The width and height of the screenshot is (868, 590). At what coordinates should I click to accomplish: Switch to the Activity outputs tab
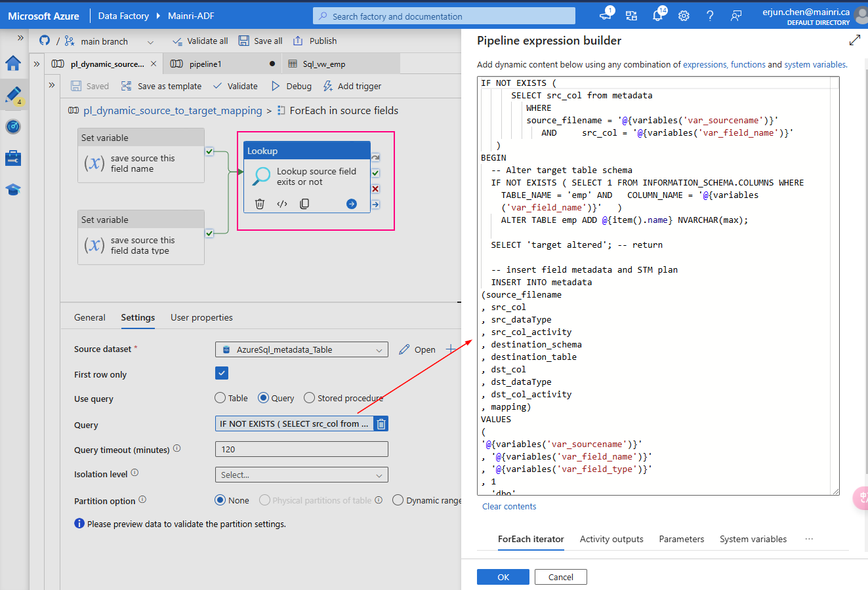click(611, 539)
